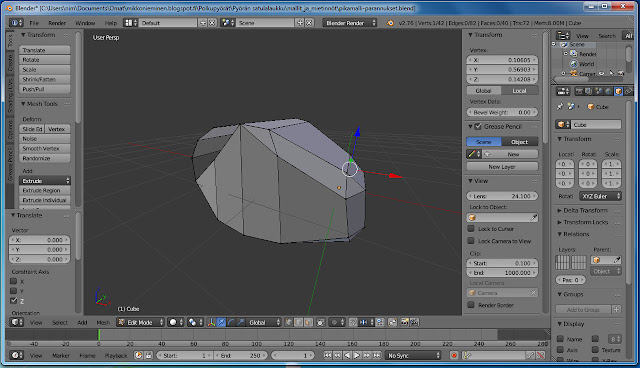This screenshot has width=640, height=368.
Task: Untick the Z constraint axis checkbox
Action: (13, 301)
